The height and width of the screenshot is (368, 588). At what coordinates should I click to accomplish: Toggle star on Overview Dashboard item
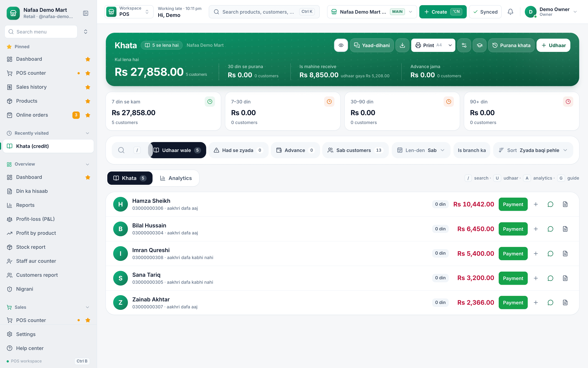coord(88,177)
